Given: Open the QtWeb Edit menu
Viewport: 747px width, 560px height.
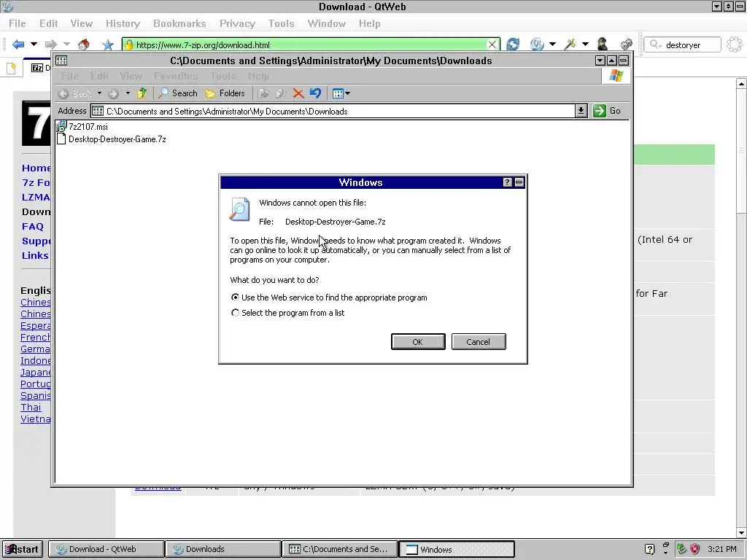Looking at the screenshot, I should [x=49, y=23].
